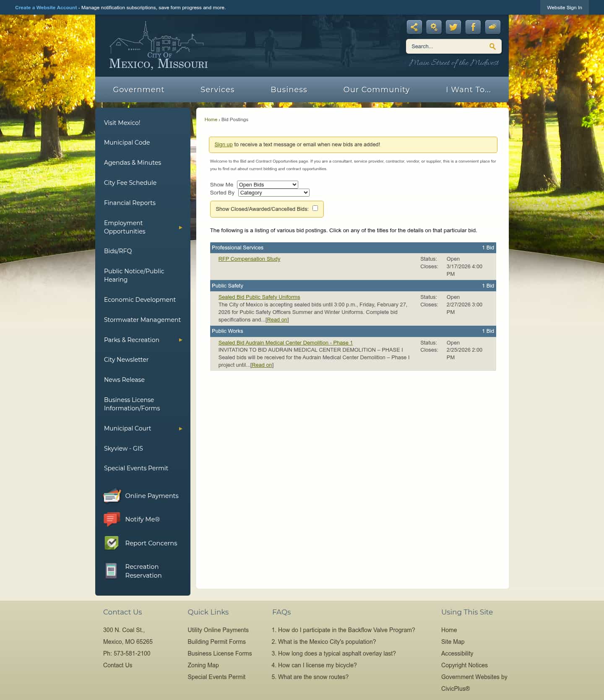
Task: Open the Services menu
Action: 217,90
